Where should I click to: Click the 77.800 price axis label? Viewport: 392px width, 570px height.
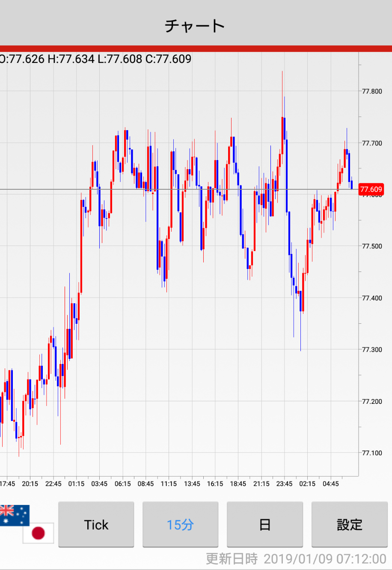click(372, 91)
